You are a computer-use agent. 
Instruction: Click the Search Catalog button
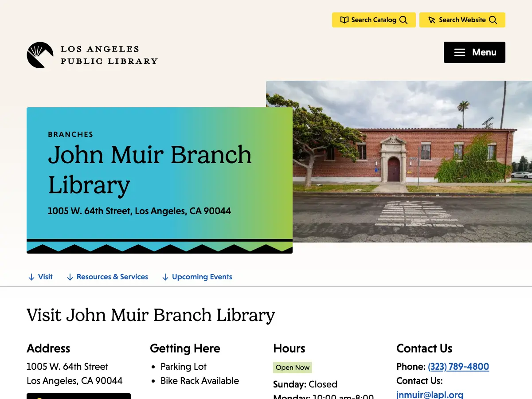coord(374,20)
